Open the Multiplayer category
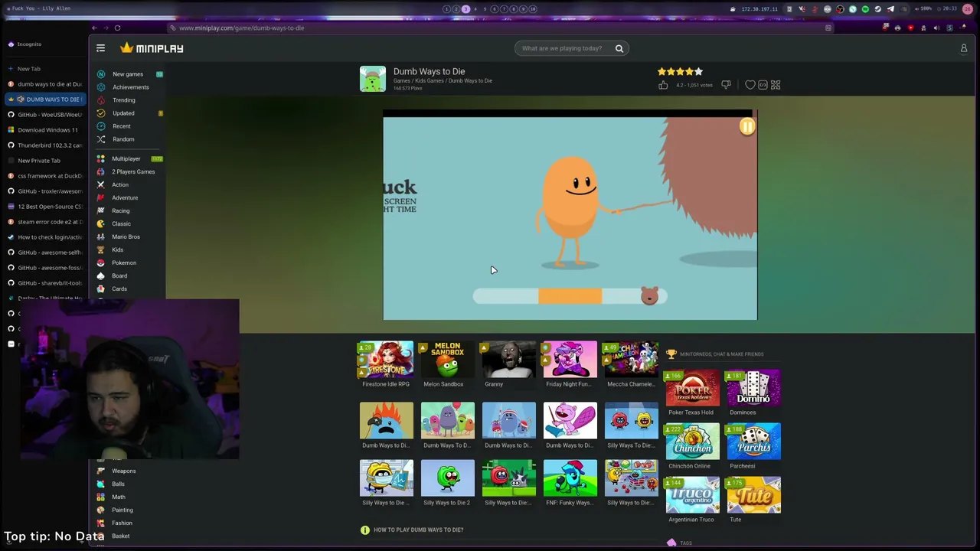The height and width of the screenshot is (551, 980). click(126, 158)
